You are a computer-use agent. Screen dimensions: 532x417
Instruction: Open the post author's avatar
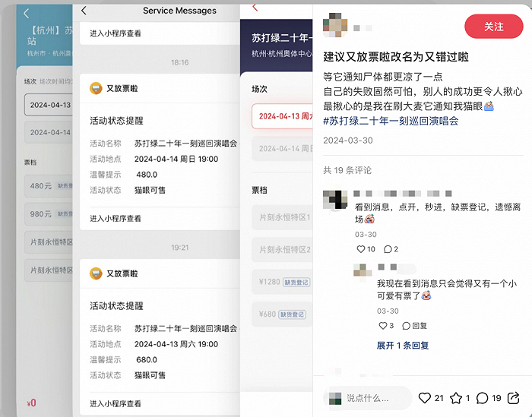coord(335,25)
